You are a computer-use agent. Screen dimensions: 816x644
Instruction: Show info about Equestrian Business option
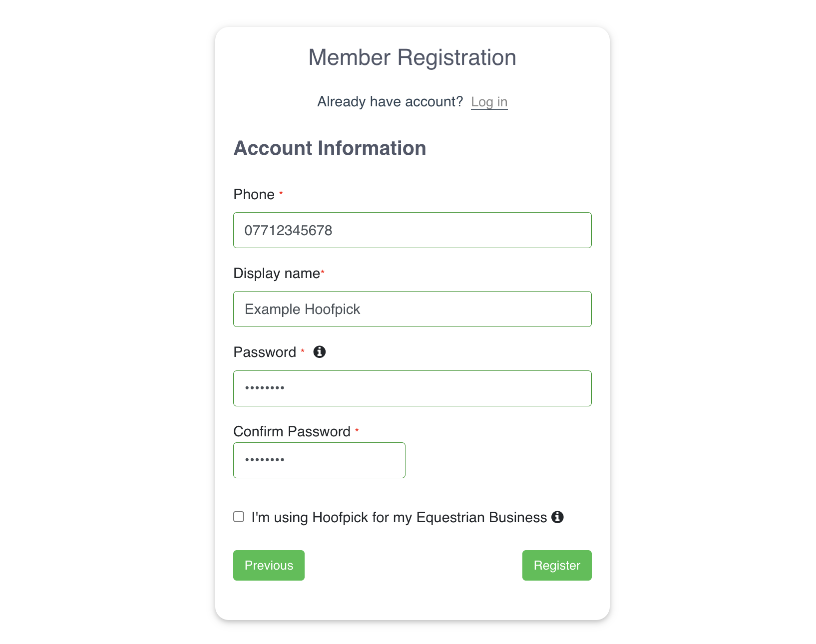coord(557,517)
